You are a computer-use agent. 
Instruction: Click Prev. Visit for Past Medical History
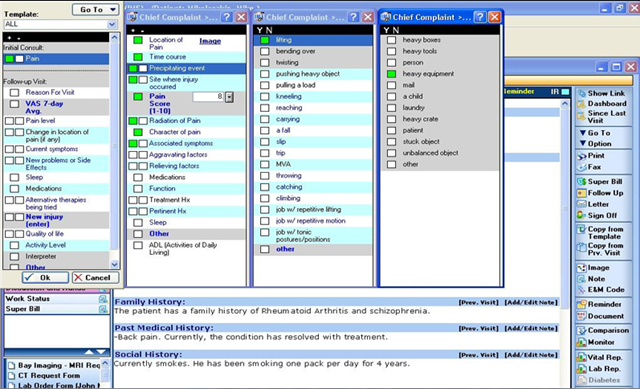tap(478, 329)
